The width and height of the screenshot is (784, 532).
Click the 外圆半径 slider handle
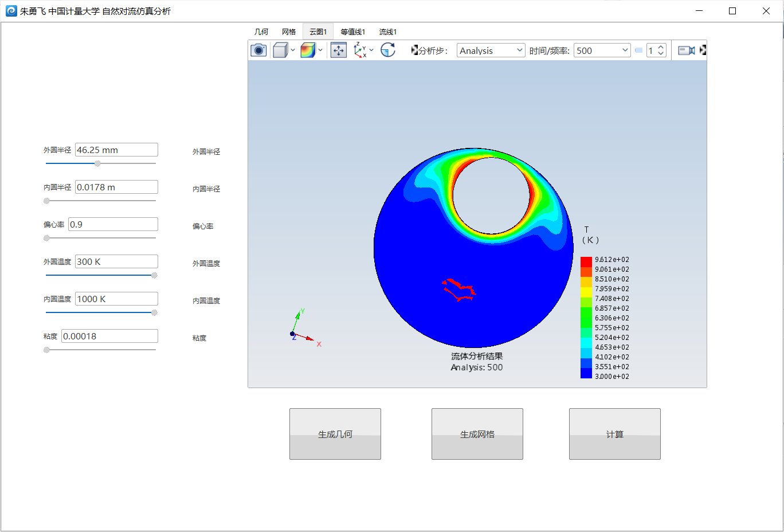tap(97, 163)
